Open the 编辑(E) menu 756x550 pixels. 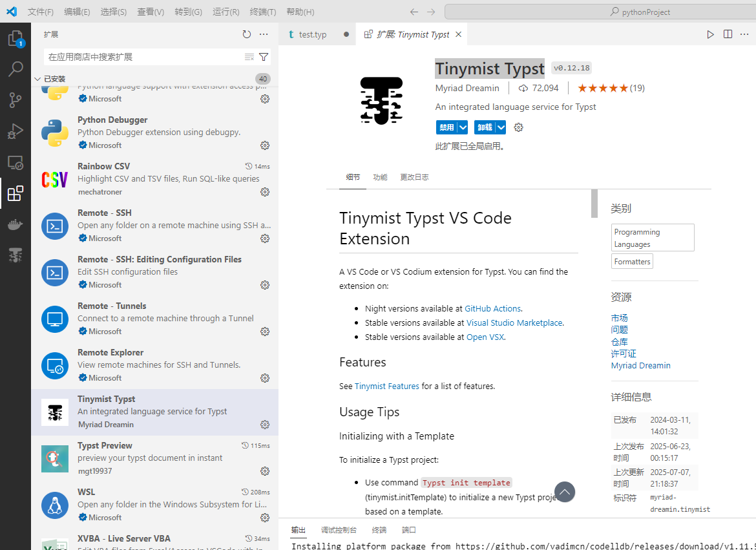coord(77,12)
